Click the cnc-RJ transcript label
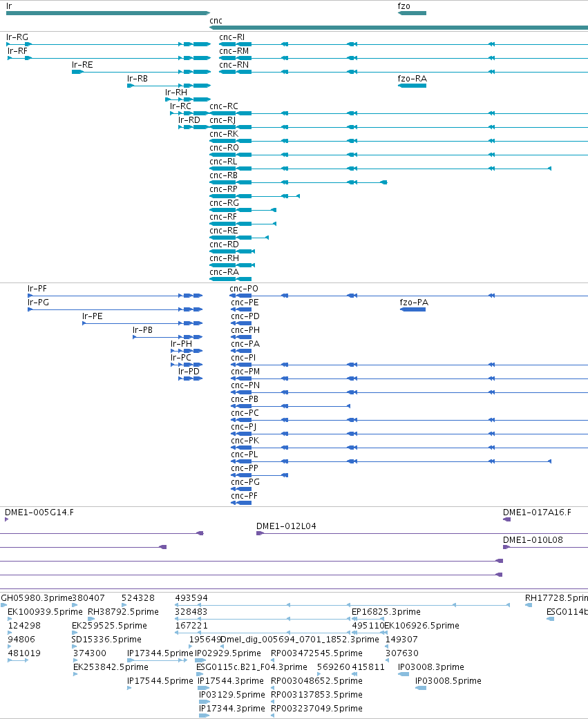The width and height of the screenshot is (588, 719). [x=222, y=119]
